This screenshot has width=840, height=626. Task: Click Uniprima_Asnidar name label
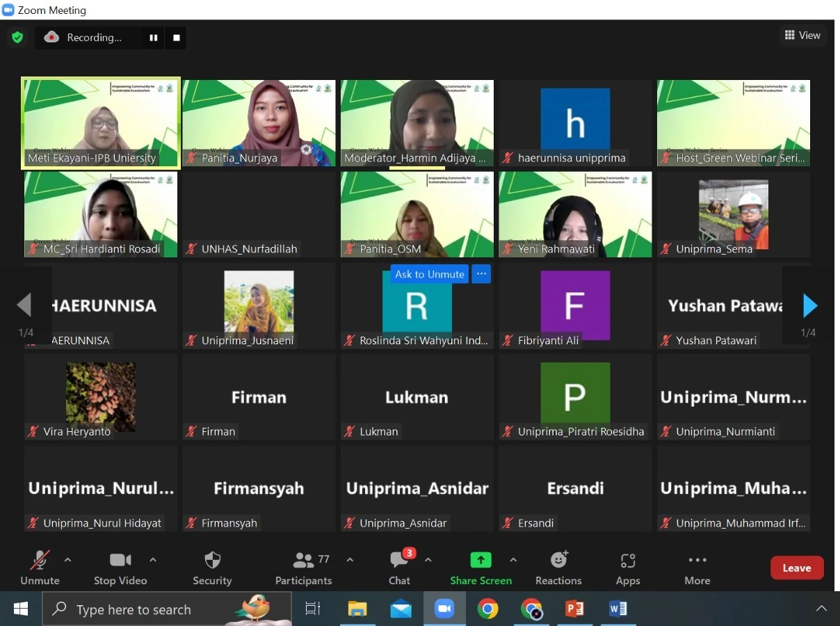(403, 523)
